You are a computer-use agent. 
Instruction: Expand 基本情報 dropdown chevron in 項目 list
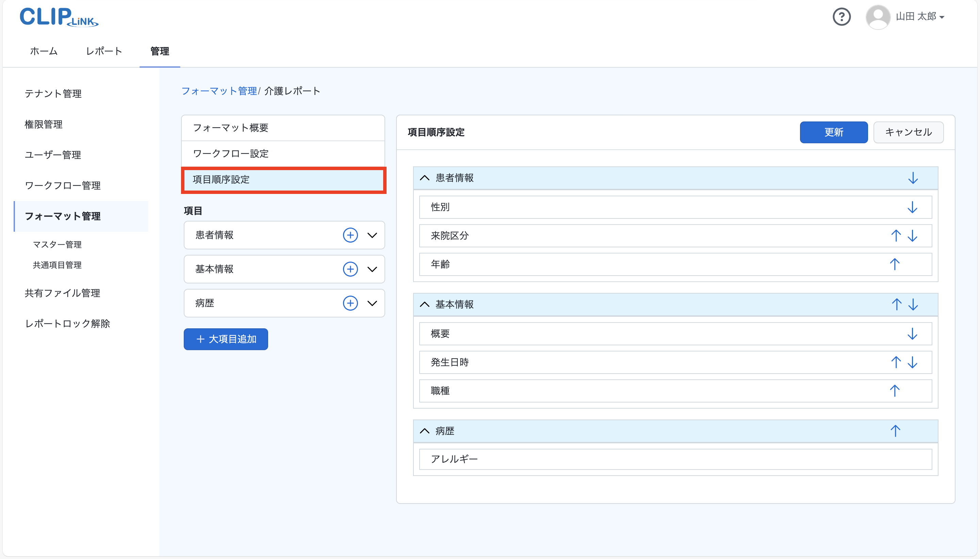pyautogui.click(x=372, y=269)
